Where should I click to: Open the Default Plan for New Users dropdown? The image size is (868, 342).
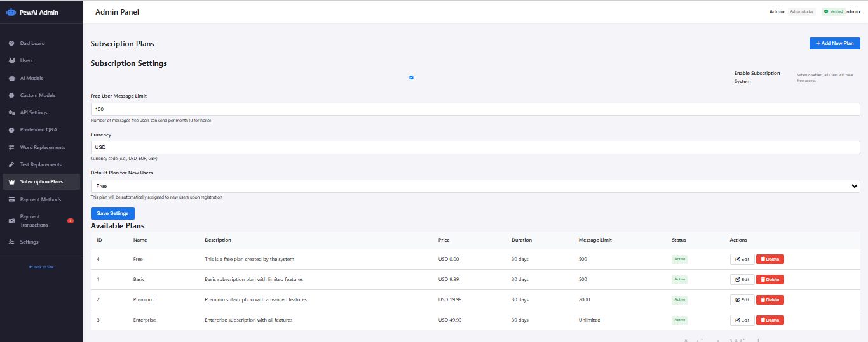[475, 186]
